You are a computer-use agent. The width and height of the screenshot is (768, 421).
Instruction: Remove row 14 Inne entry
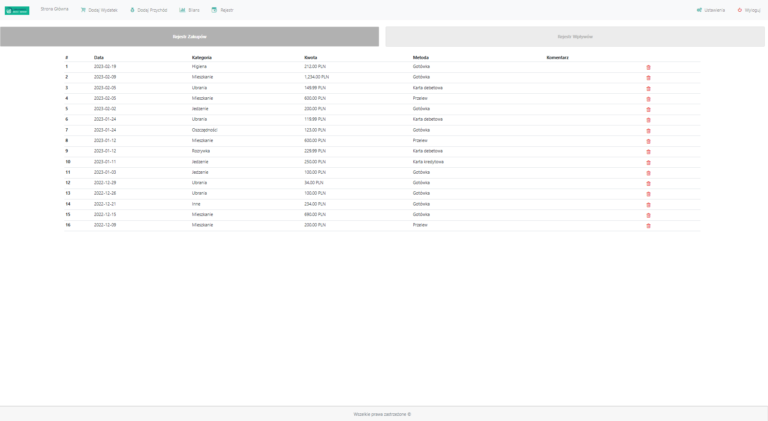point(648,205)
